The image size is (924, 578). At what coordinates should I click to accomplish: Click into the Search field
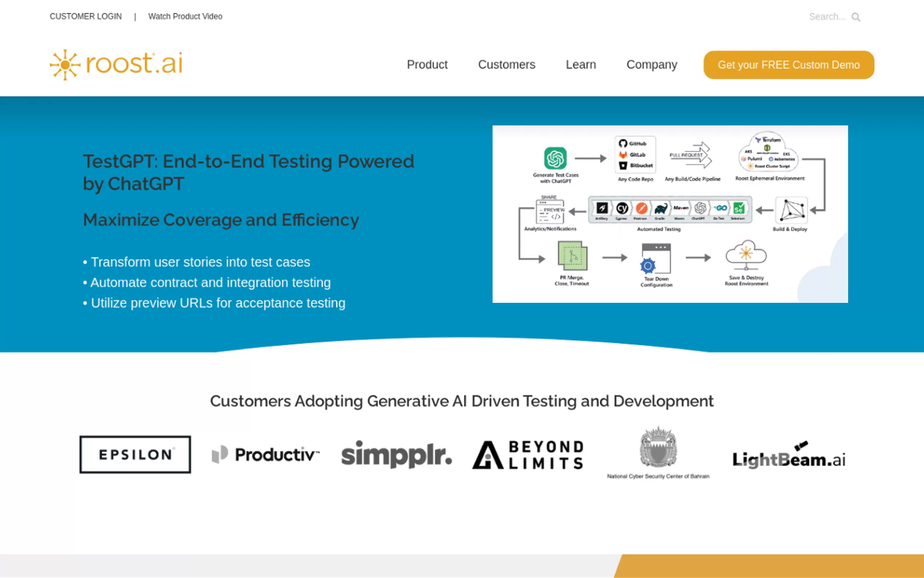pyautogui.click(x=827, y=17)
